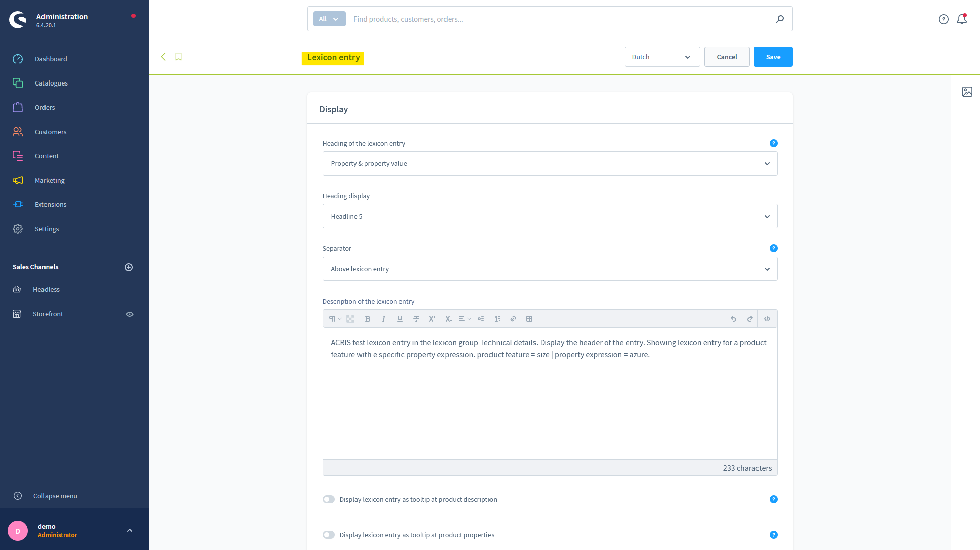The height and width of the screenshot is (550, 980).
Task: Add a new sales channel
Action: [129, 267]
